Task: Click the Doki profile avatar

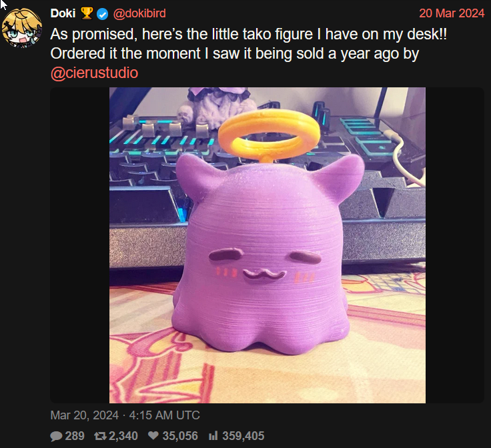Action: (x=22, y=28)
